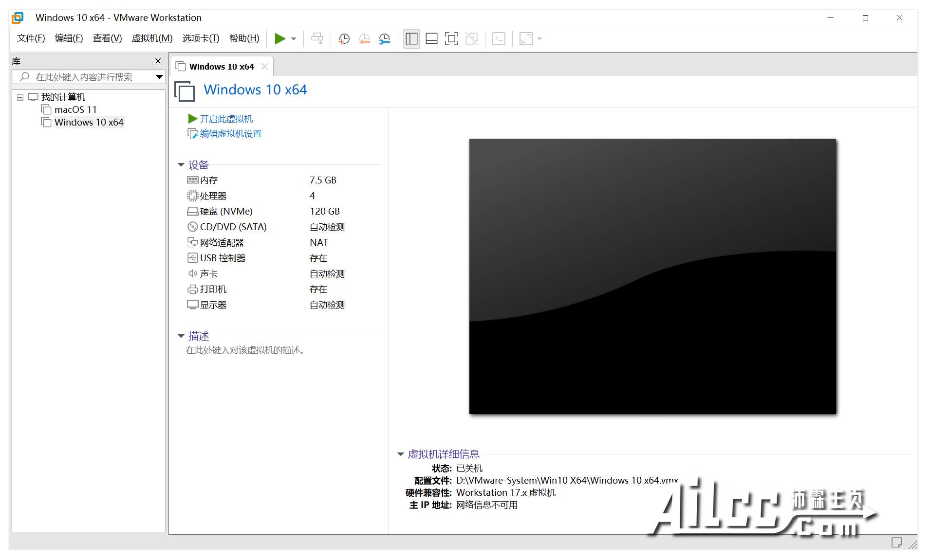Viewport: 930px width, 560px height.
Task: Select macOS 11 in the library
Action: pyautogui.click(x=75, y=109)
